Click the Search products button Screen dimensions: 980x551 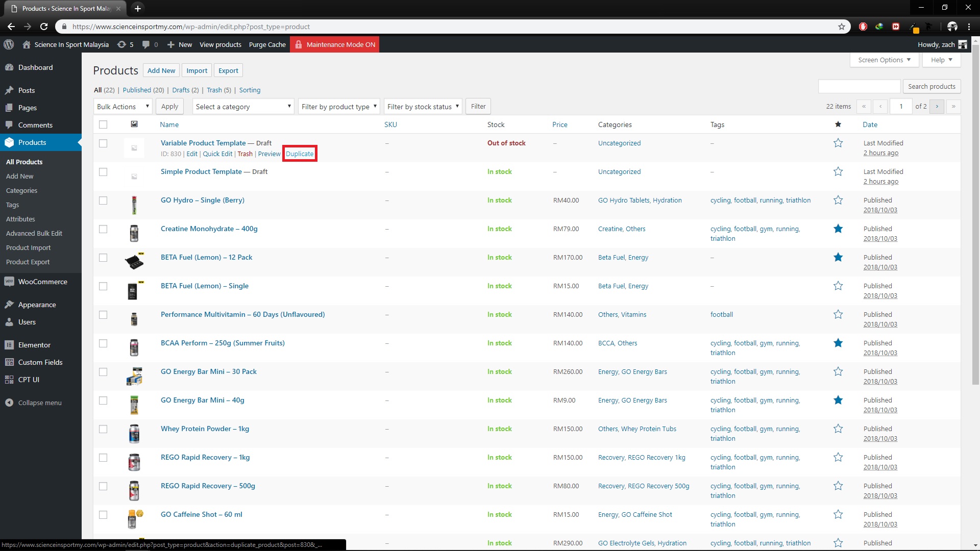point(932,86)
